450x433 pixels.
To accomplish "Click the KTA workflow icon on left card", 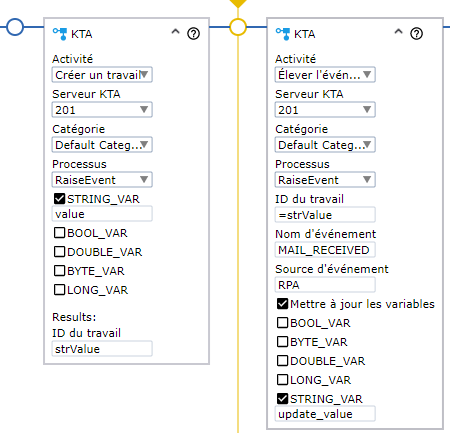I will 60,34.
